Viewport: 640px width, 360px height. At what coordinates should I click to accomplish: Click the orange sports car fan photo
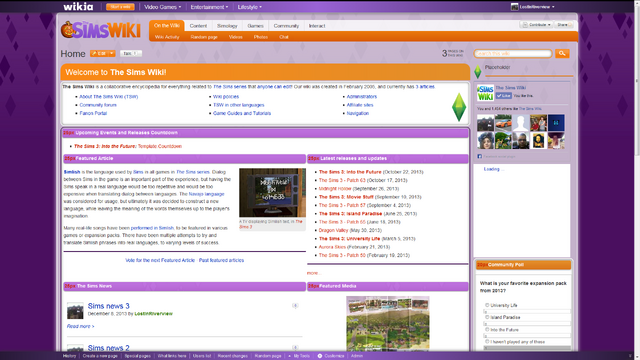click(x=503, y=123)
